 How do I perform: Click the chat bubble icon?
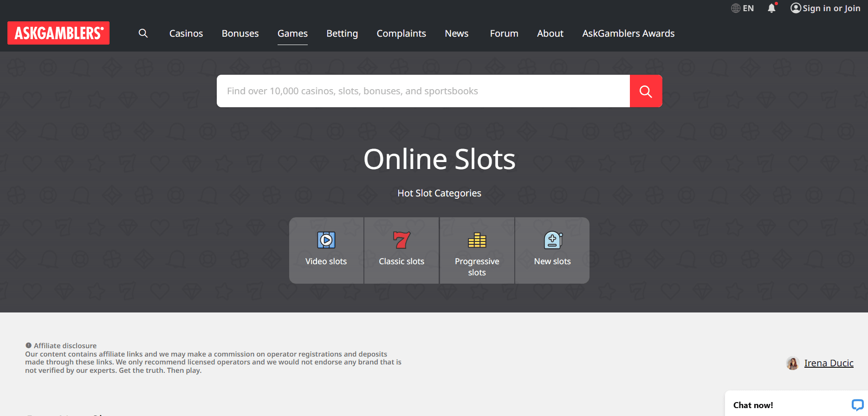[857, 405]
